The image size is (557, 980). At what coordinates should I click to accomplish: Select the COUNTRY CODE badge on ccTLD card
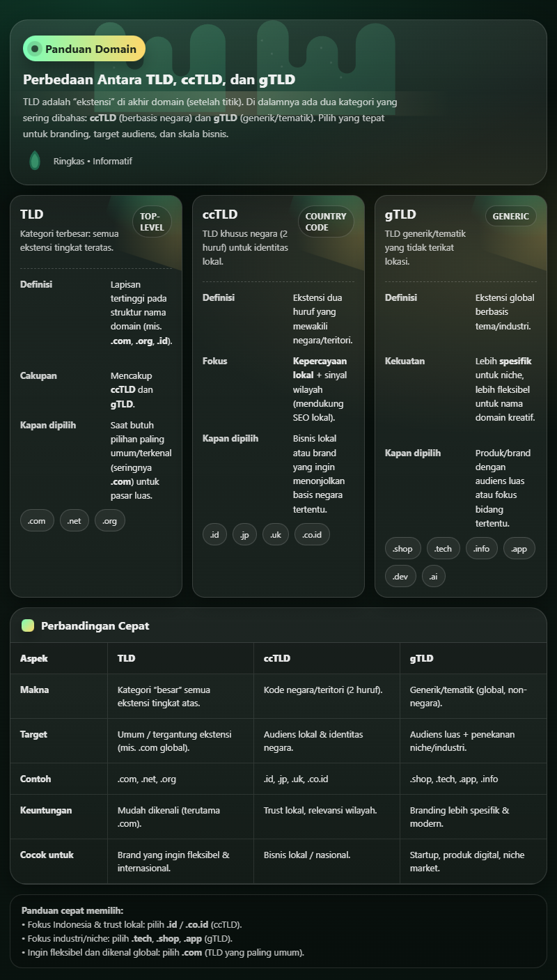326,221
